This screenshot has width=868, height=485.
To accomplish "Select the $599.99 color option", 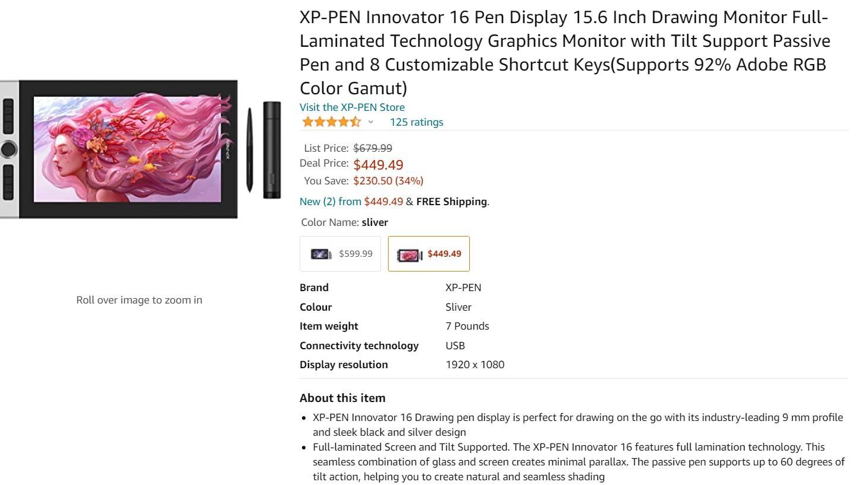I will coord(340,254).
